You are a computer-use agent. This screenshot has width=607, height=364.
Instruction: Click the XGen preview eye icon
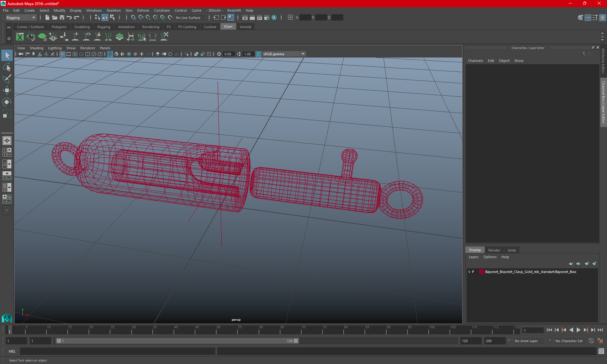pos(31,37)
